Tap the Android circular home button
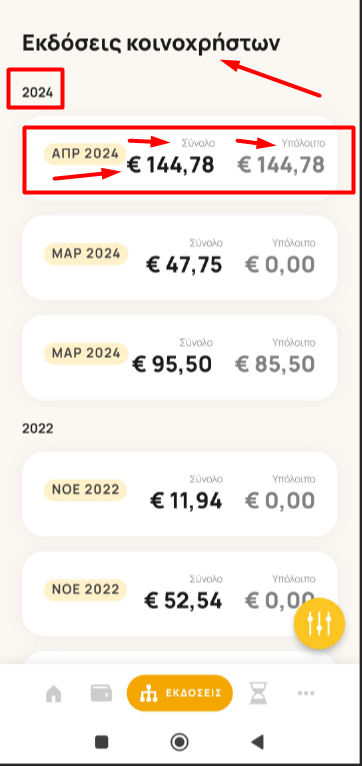The image size is (362, 766). click(180, 742)
